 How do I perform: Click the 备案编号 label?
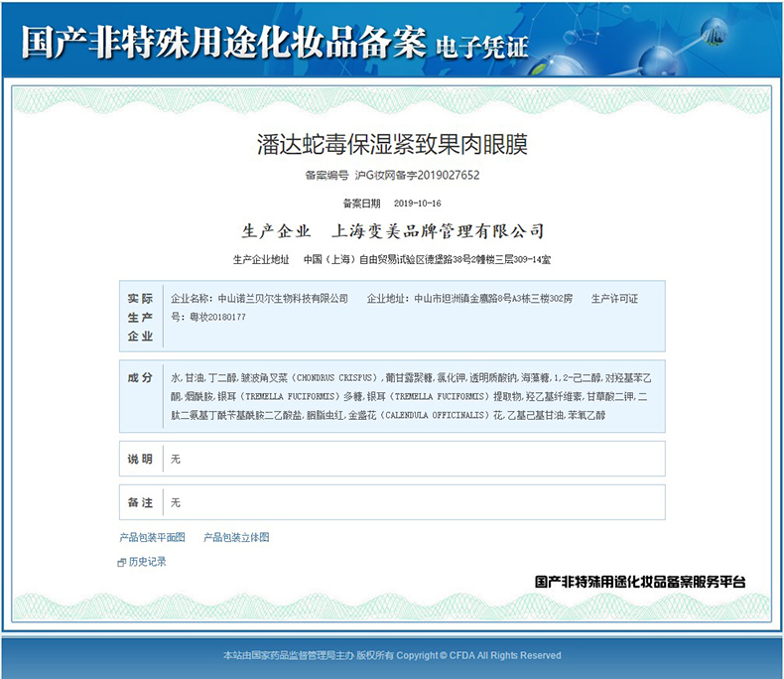tap(327, 175)
